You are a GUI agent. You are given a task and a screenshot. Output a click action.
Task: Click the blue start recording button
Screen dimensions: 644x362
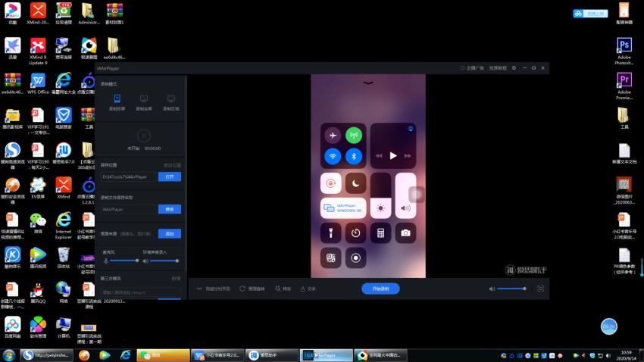[x=380, y=289]
